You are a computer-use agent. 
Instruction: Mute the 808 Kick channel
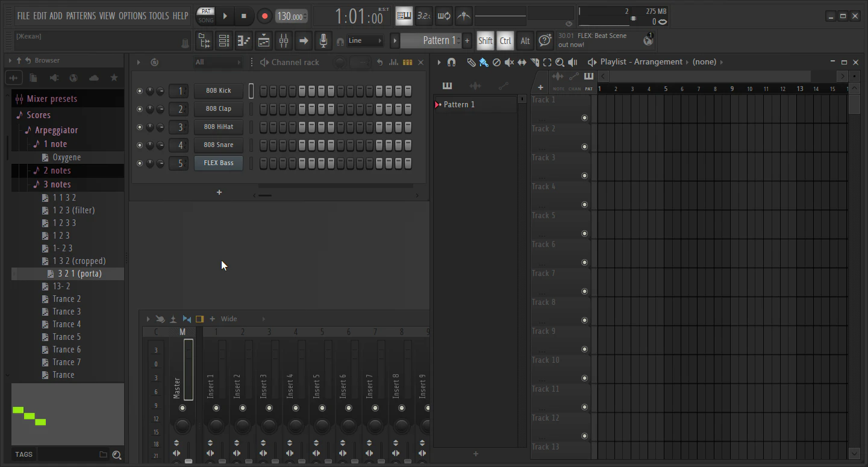[x=140, y=91]
